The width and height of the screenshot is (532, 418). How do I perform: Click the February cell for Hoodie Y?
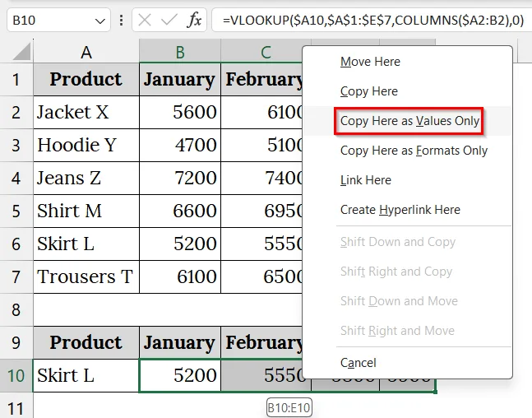[261, 146]
